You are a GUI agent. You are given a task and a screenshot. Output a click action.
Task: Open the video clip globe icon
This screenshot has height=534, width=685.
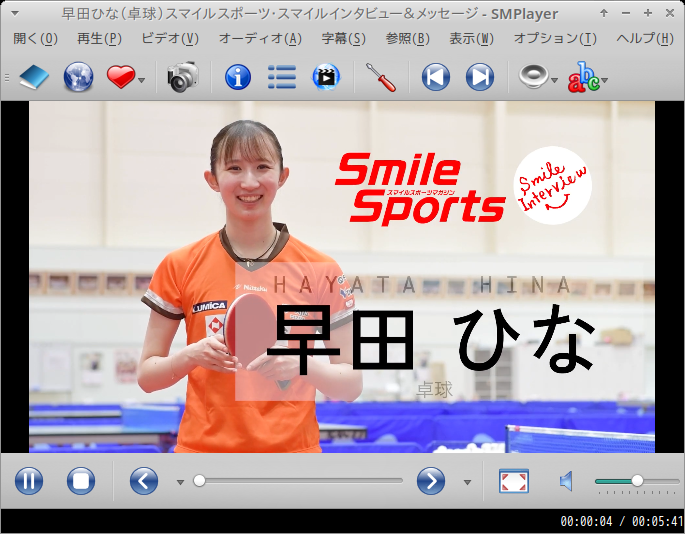326,77
